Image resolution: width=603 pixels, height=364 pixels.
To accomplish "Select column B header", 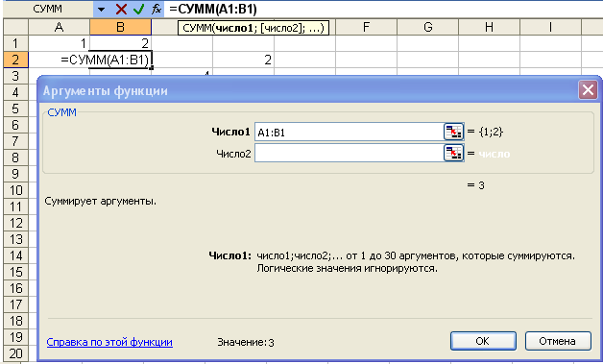I will pyautogui.click(x=120, y=27).
